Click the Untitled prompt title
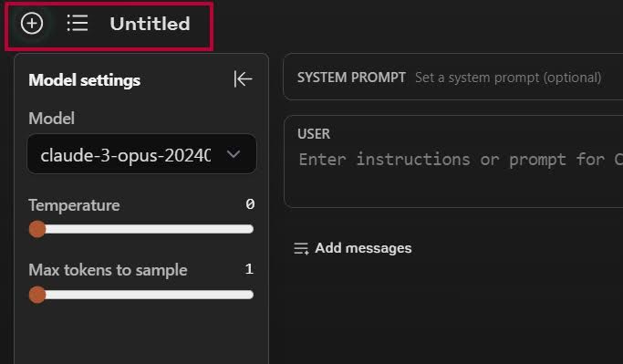 [x=151, y=24]
